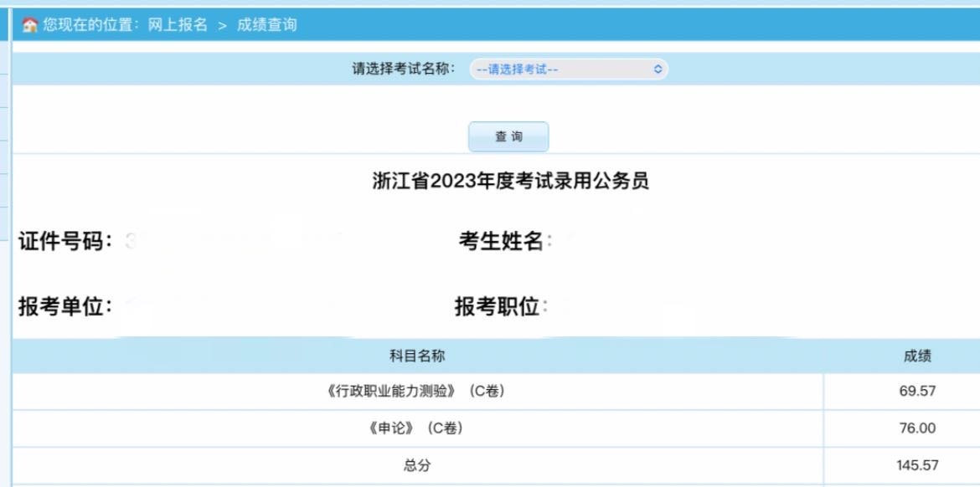Click the 总分 row label
The image size is (980, 487).
[x=417, y=466]
